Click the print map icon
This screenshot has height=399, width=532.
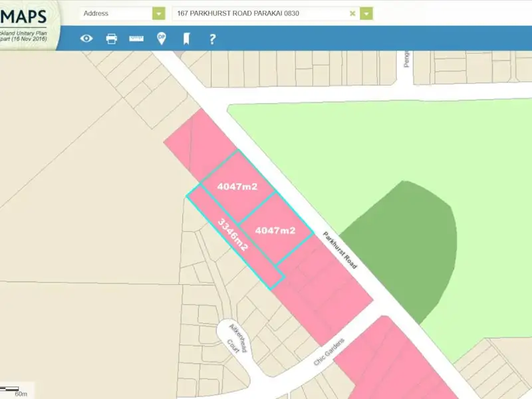[x=112, y=39]
